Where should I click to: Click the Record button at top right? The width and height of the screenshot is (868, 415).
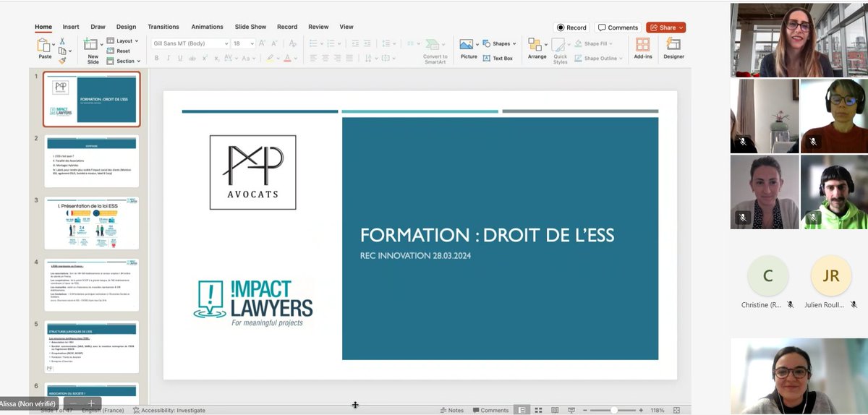coord(571,27)
